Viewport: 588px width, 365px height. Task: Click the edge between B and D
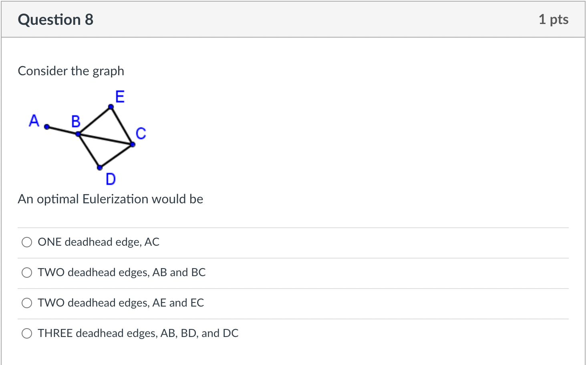pos(89,150)
